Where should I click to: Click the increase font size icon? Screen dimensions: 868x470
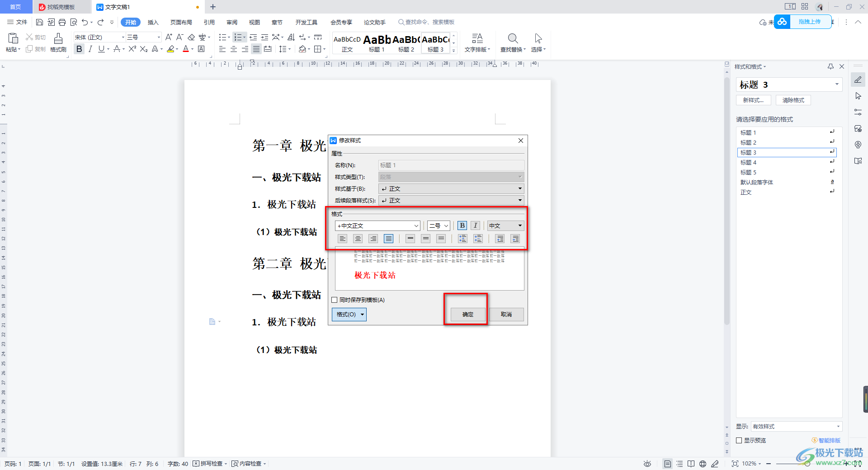(169, 37)
